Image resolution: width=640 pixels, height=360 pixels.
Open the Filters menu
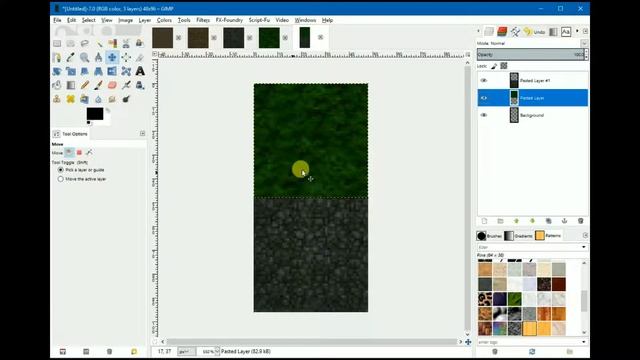coord(203,20)
